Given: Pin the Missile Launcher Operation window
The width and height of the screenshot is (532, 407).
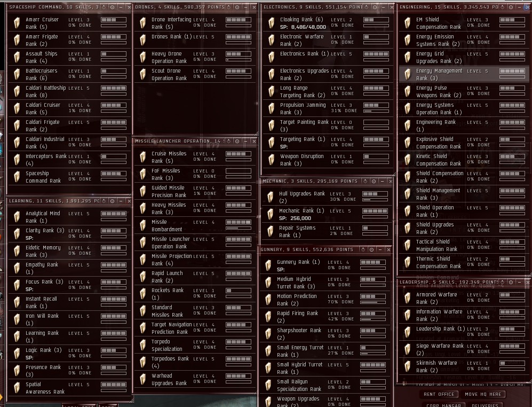Looking at the screenshot, I should tap(237, 141).
